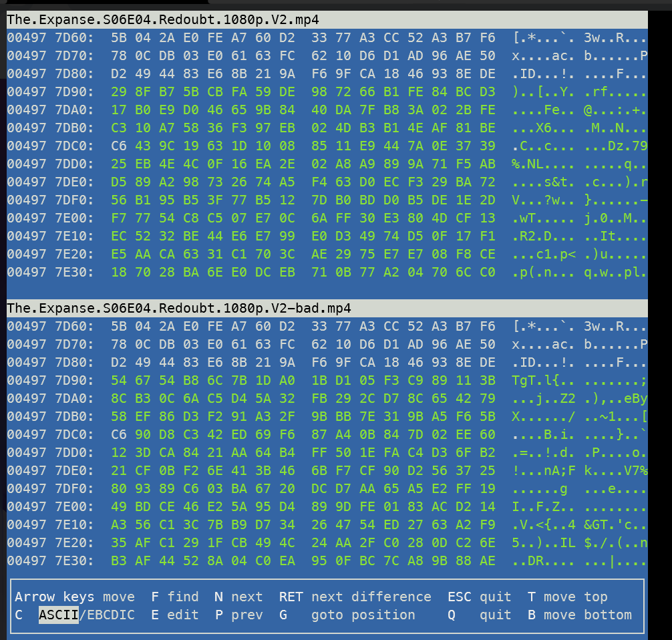
Task: Click byte B3 at start of bottom pane row 7E30
Action: tap(119, 561)
